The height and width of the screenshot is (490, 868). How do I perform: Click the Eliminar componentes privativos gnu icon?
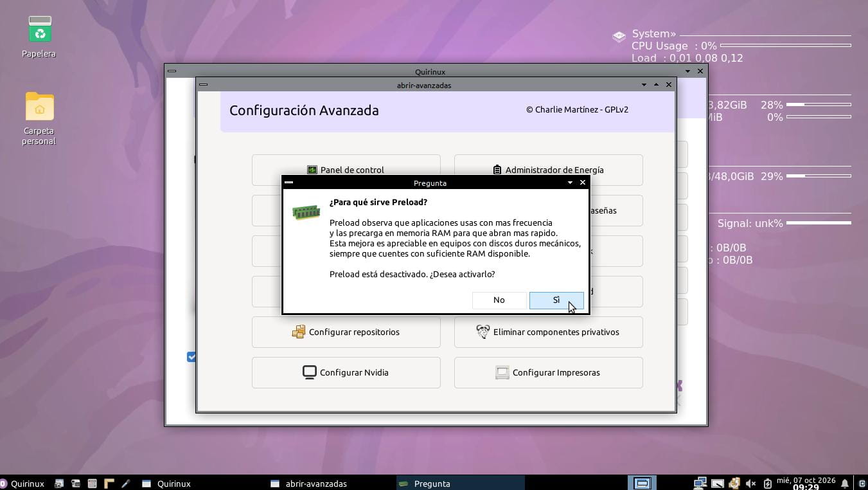[x=483, y=332]
